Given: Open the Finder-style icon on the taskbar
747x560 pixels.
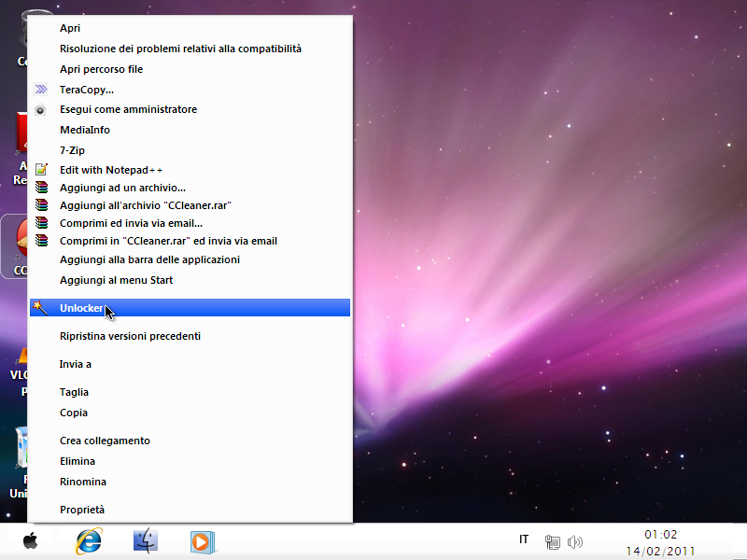Looking at the screenshot, I should click(146, 541).
